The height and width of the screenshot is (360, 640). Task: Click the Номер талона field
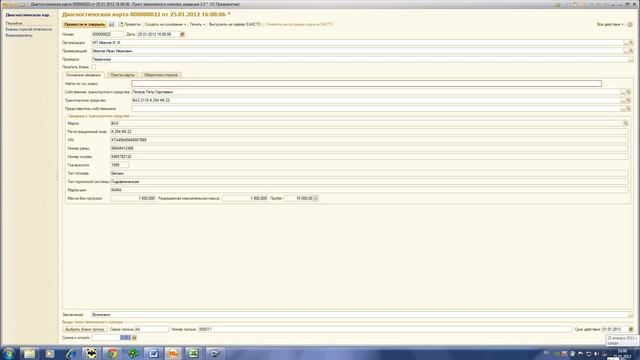tap(384, 329)
